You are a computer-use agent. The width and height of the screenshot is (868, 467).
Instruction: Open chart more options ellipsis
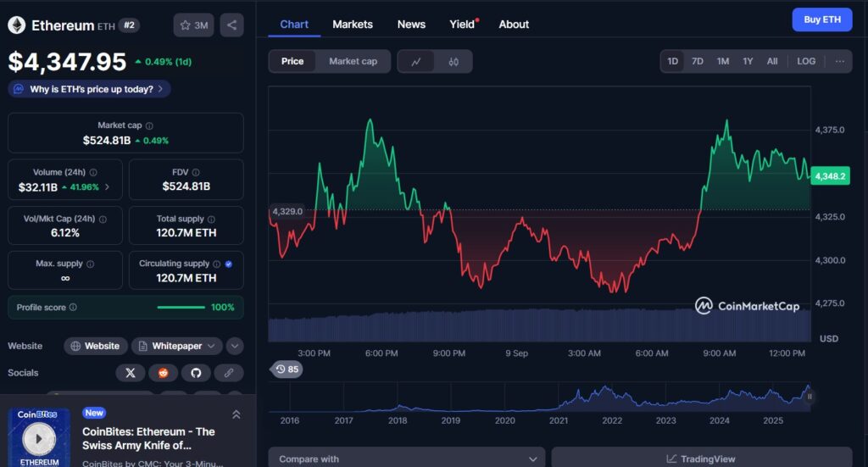pos(839,61)
